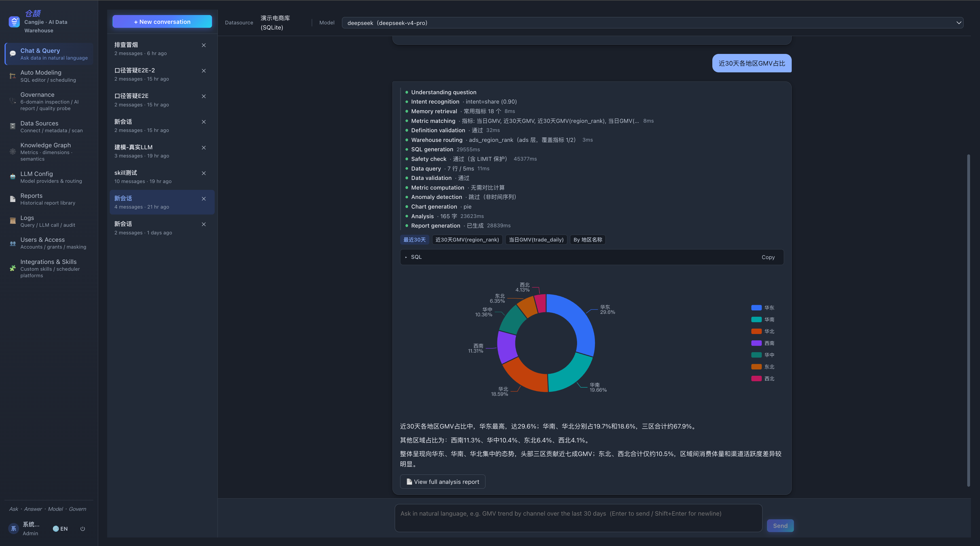Viewport: 980px width, 546px height.
Task: Click the Cangjie app logo icon
Action: (14, 22)
